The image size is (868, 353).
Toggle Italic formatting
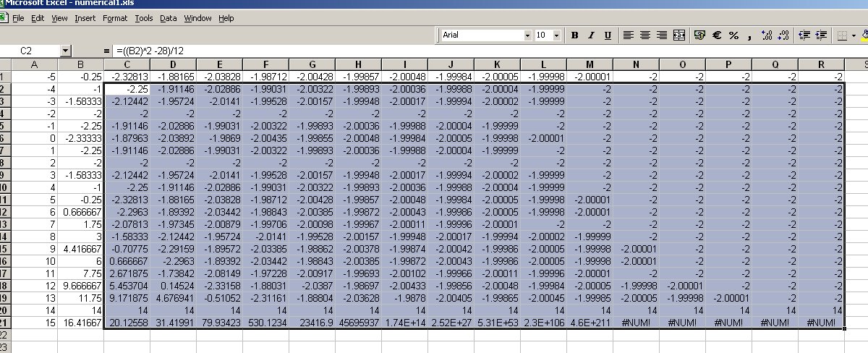[591, 35]
